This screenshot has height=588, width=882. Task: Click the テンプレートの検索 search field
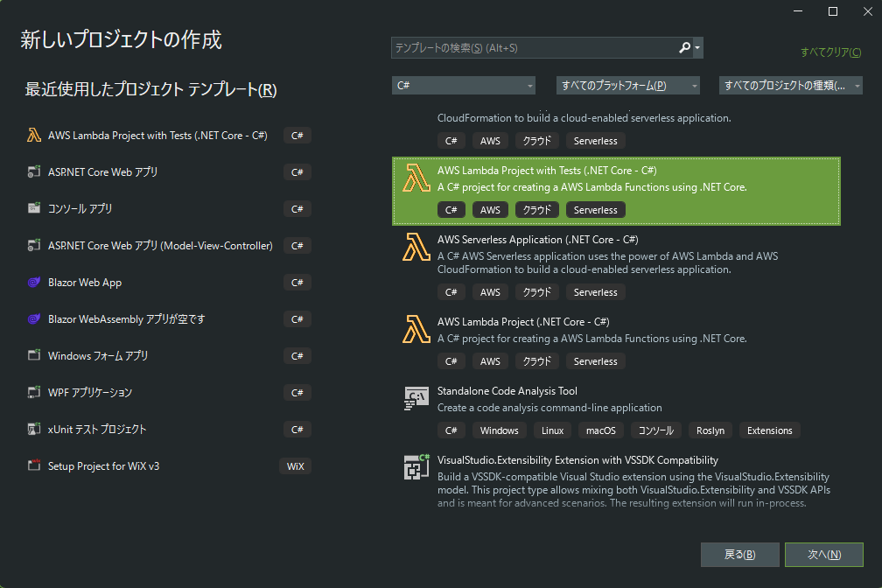click(x=535, y=48)
